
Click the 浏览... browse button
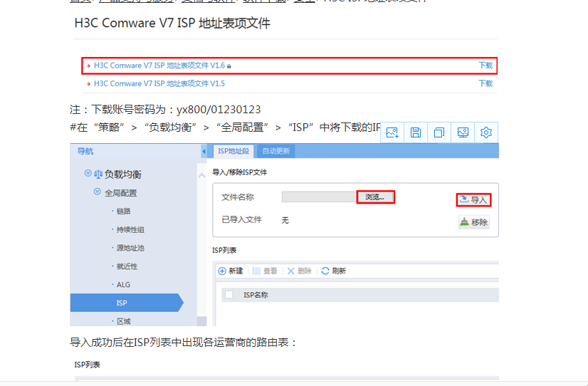(375, 197)
